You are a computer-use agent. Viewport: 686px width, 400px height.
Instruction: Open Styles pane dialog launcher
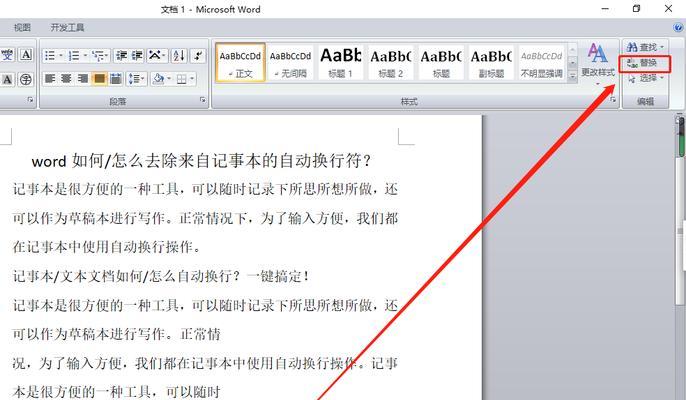coord(612,100)
